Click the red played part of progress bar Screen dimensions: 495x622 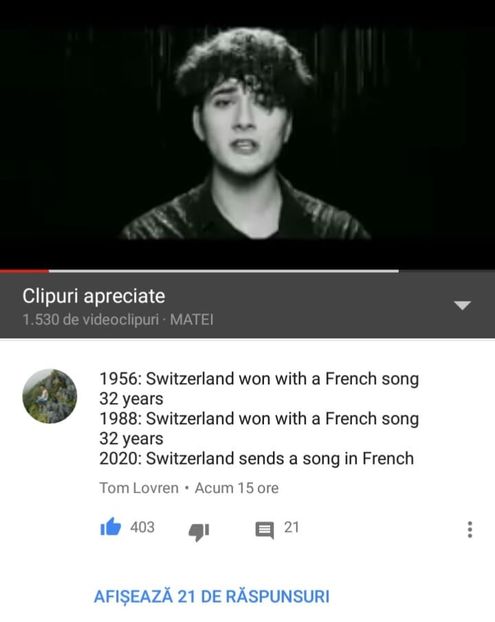click(x=24, y=271)
